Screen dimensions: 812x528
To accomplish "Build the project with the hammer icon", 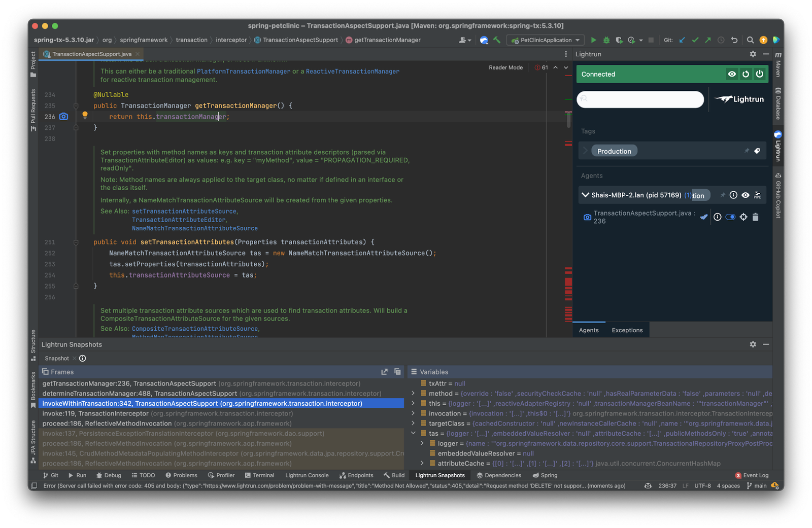I will point(497,40).
